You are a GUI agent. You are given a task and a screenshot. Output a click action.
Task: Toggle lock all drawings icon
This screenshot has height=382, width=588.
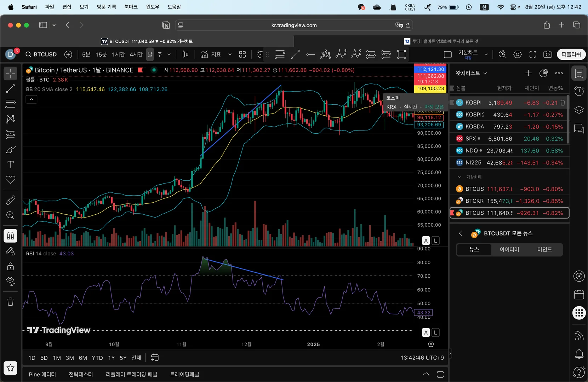pyautogui.click(x=11, y=266)
